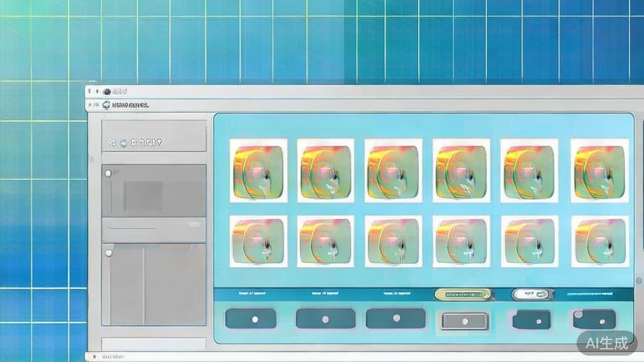The image size is (644, 362).
Task: Click the last dark teal dot button
Action: pos(594,319)
